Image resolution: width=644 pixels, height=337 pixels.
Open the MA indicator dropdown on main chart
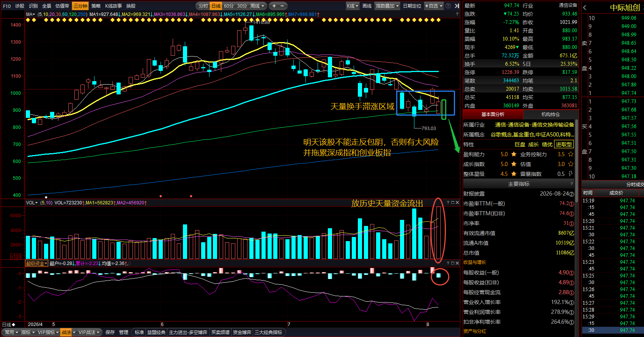coord(31,14)
